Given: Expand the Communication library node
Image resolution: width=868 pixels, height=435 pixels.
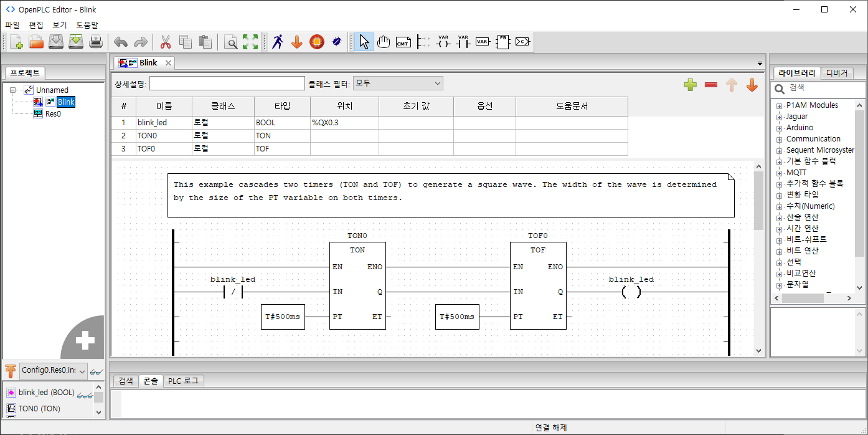Looking at the screenshot, I should (x=779, y=139).
